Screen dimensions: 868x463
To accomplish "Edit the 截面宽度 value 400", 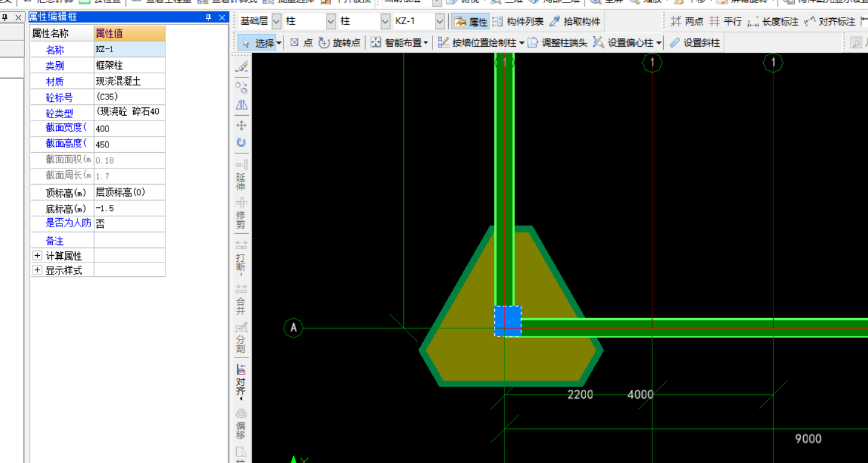I will 130,128.
